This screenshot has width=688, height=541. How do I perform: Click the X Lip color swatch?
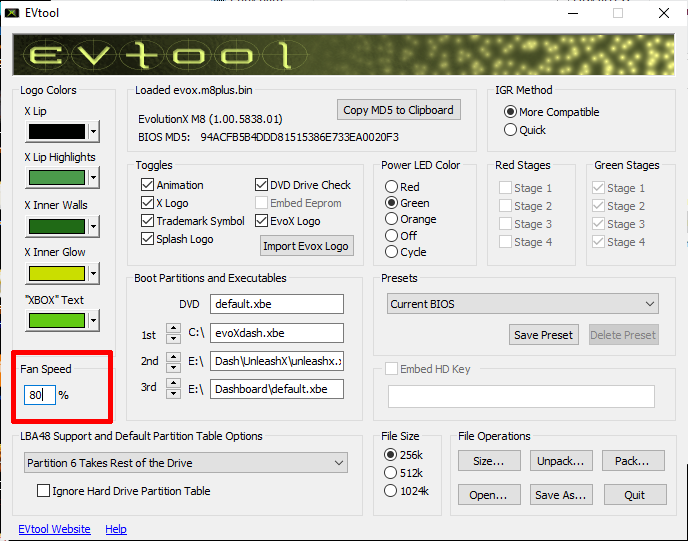coord(57,131)
